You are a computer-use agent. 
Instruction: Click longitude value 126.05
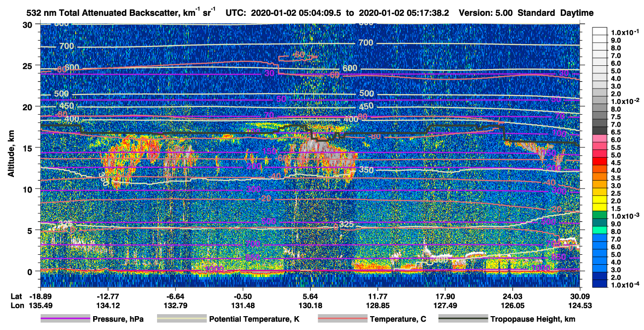tap(512, 305)
